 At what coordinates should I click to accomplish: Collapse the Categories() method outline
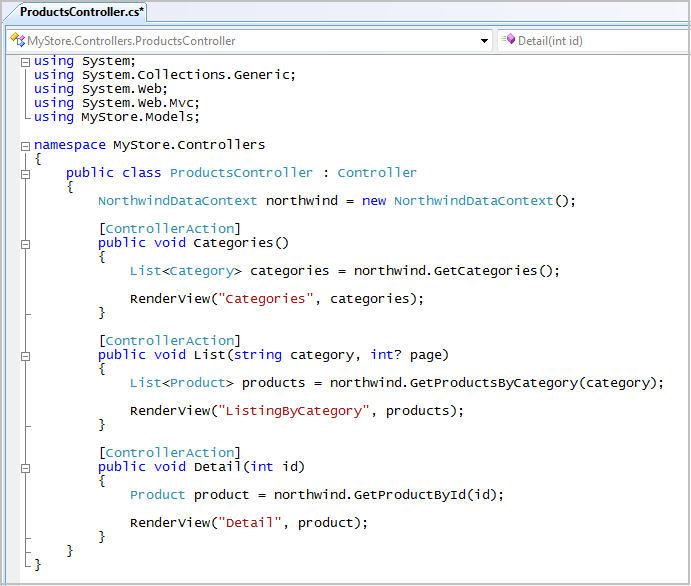(26, 244)
